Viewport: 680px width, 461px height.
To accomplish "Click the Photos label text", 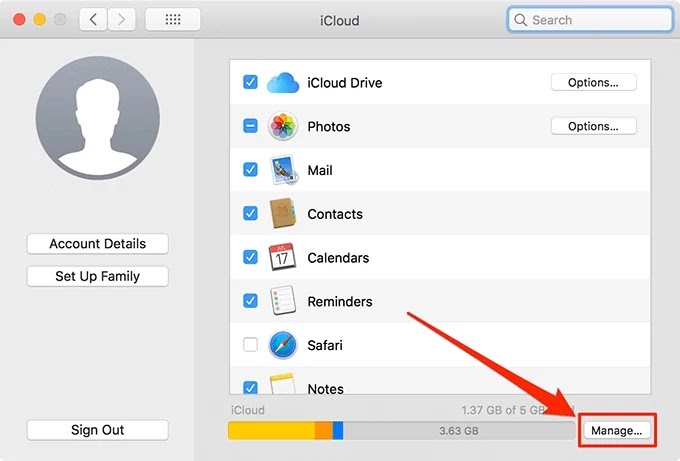I will (329, 127).
